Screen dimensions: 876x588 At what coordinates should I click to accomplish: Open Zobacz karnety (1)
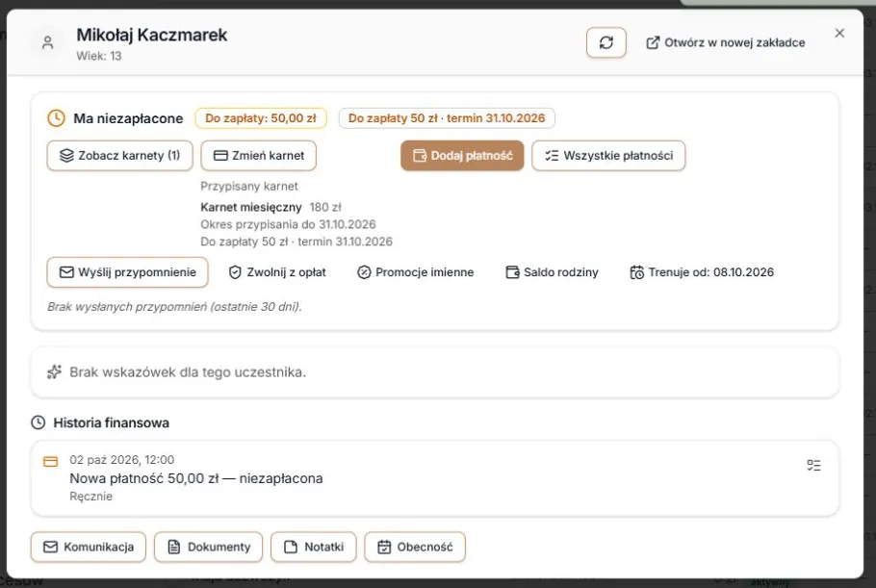click(120, 156)
